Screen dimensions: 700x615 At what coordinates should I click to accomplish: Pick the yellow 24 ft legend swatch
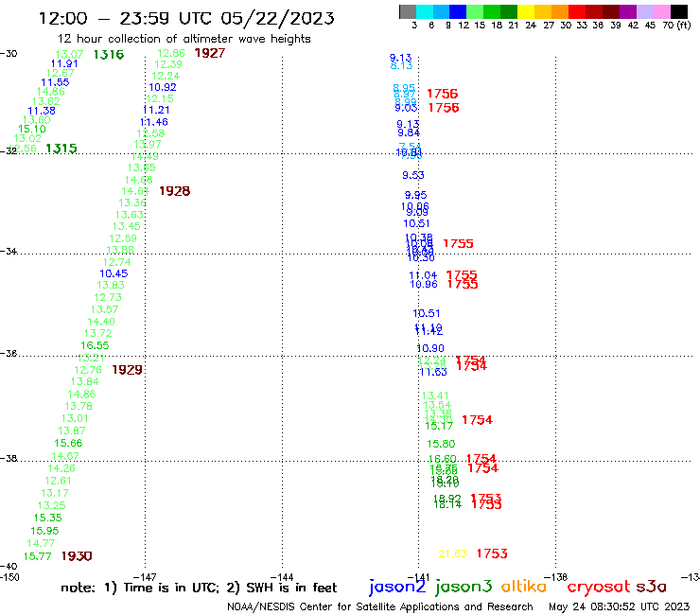pyautogui.click(x=526, y=11)
